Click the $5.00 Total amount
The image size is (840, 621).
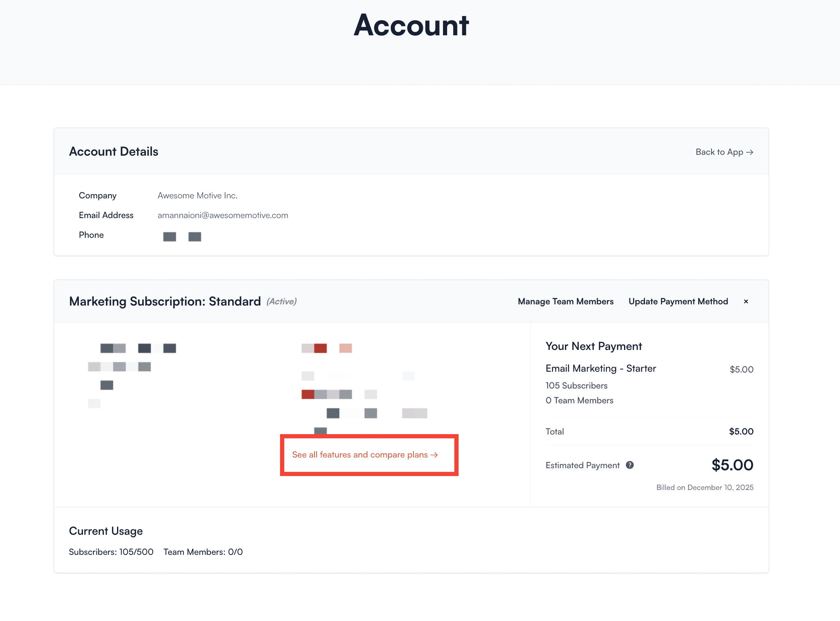741,431
